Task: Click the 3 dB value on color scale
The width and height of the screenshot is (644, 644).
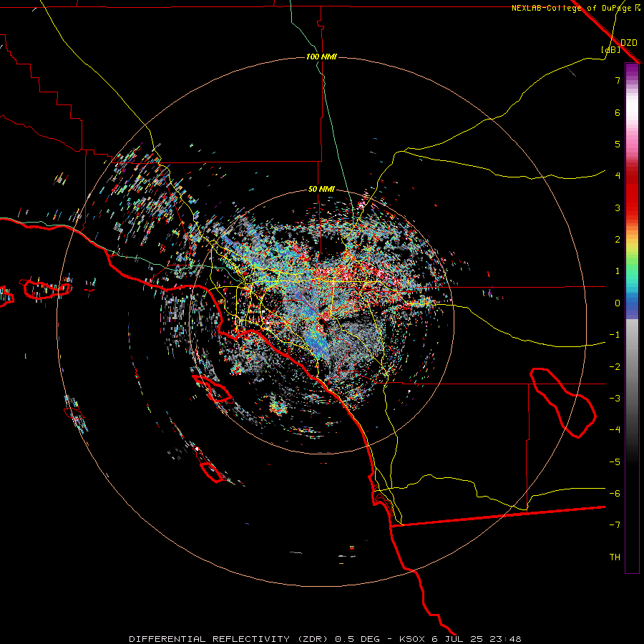Action: click(x=618, y=208)
